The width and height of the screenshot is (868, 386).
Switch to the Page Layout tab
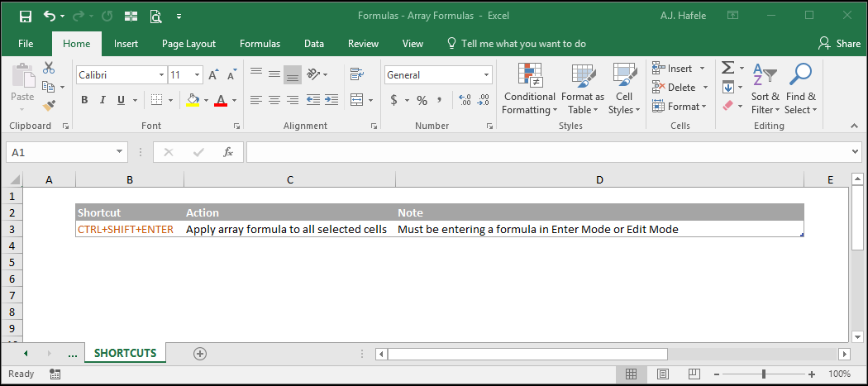coord(188,44)
